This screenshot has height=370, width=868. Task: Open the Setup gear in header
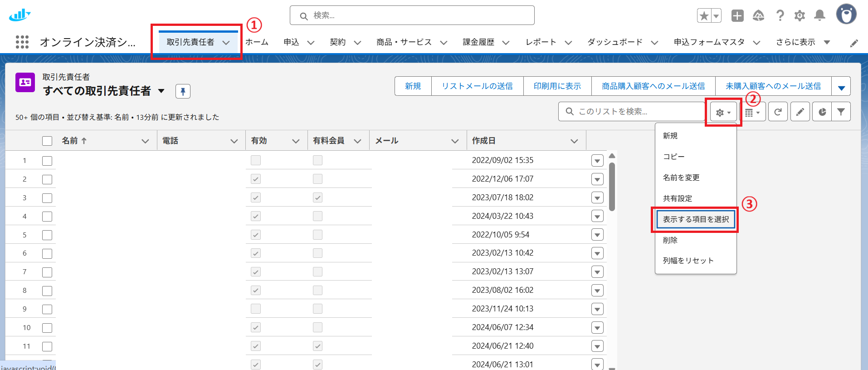800,16
